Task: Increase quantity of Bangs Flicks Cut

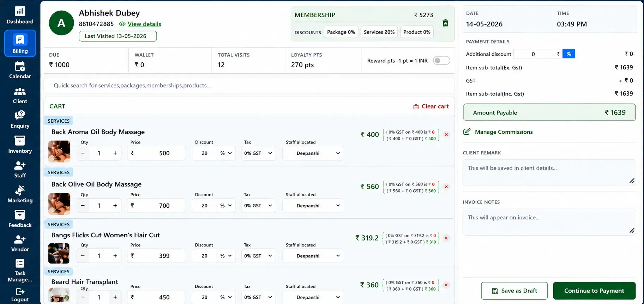Action: (x=115, y=256)
